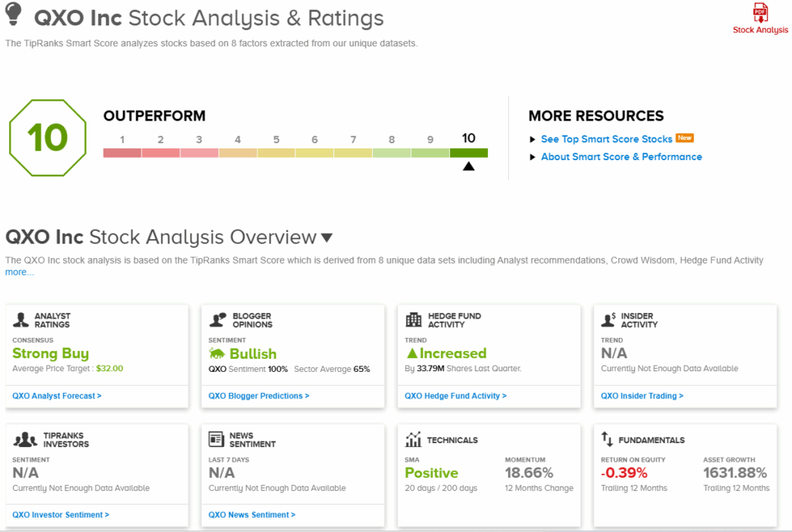Click the Insider Activity icon
792x532 pixels.
pos(609,319)
